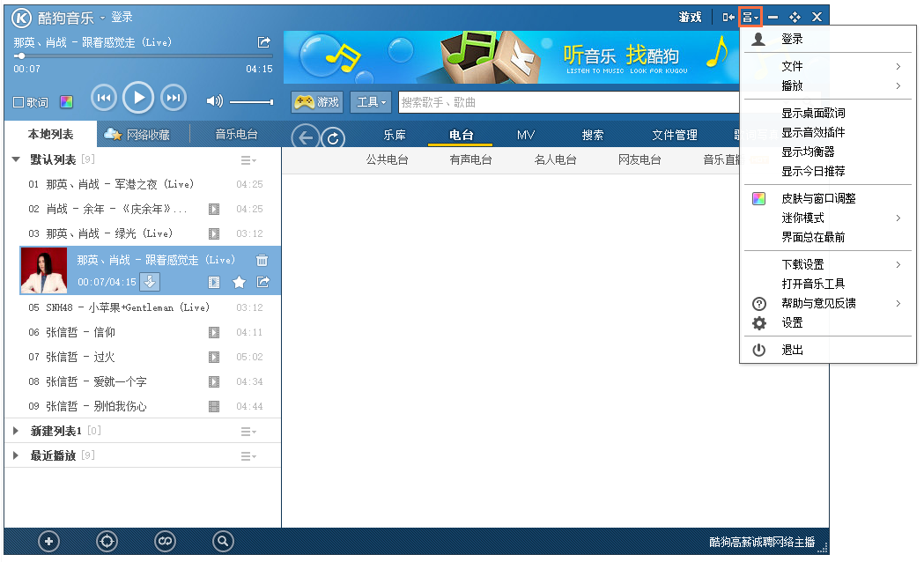Viewport: 924px width, 562px height.
Task: Adjust the volume slider
Action: 251,102
